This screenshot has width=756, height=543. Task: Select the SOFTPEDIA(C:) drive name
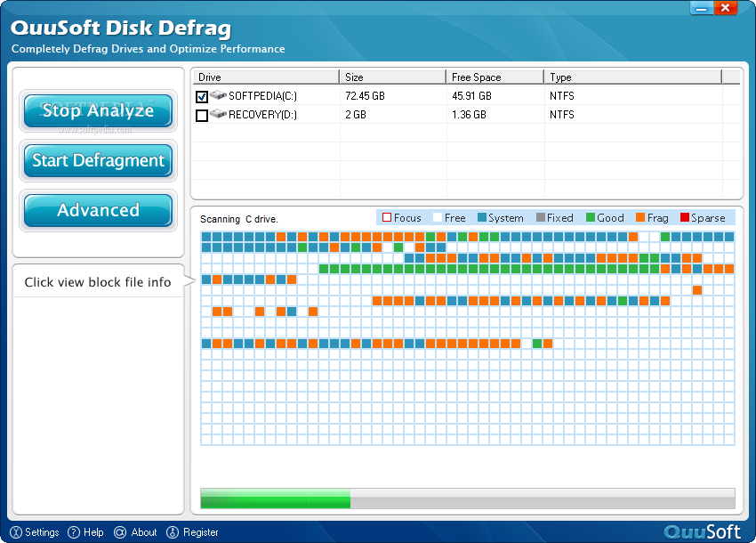(262, 96)
